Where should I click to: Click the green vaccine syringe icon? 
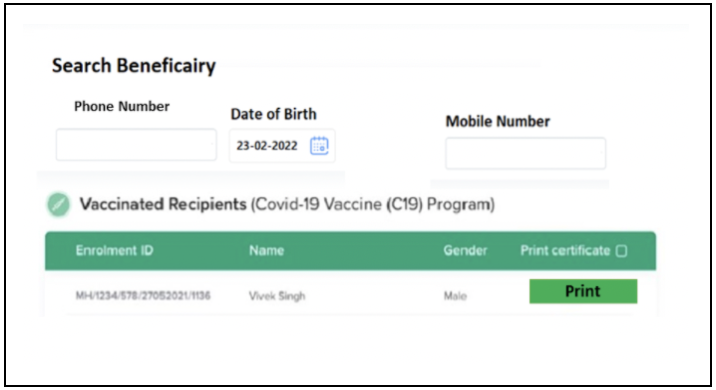pyautogui.click(x=58, y=204)
